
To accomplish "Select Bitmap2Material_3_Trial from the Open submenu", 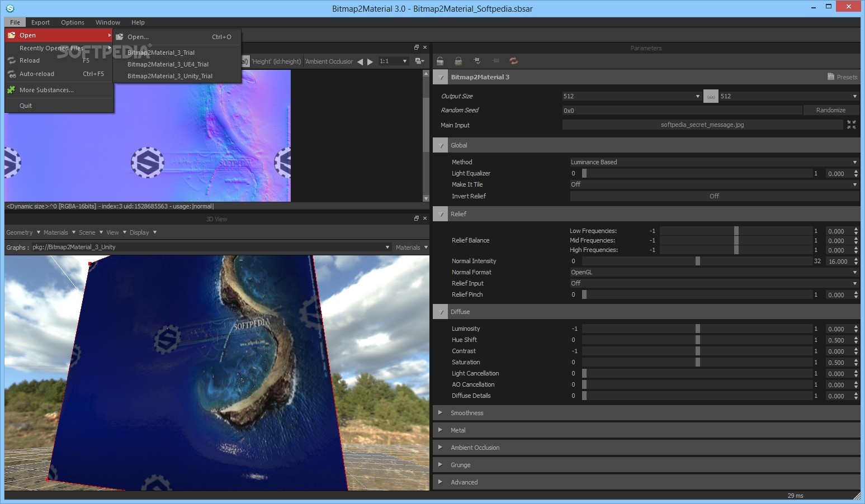I will point(177,53).
